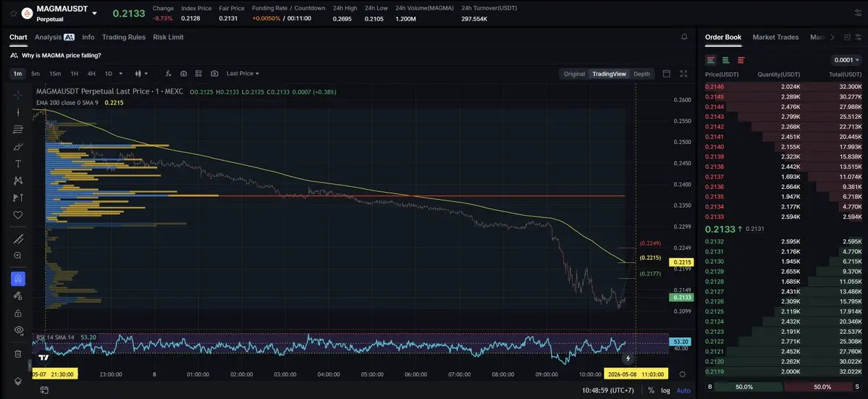Image resolution: width=868 pixels, height=399 pixels.
Task: Show both bids and asks order book view
Action: [x=711, y=60]
